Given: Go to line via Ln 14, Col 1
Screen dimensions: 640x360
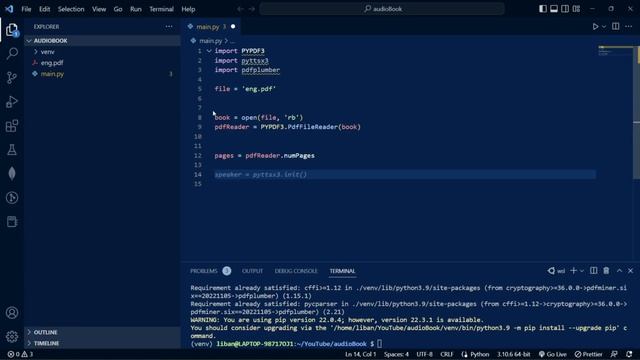Looking at the screenshot, I should click(360, 354).
